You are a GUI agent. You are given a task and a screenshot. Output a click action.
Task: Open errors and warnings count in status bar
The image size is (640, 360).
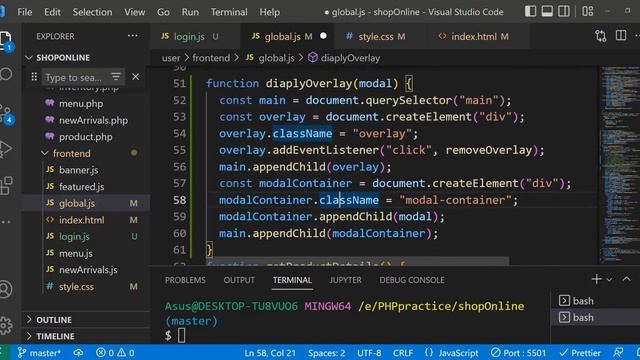pyautogui.click(x=115, y=353)
